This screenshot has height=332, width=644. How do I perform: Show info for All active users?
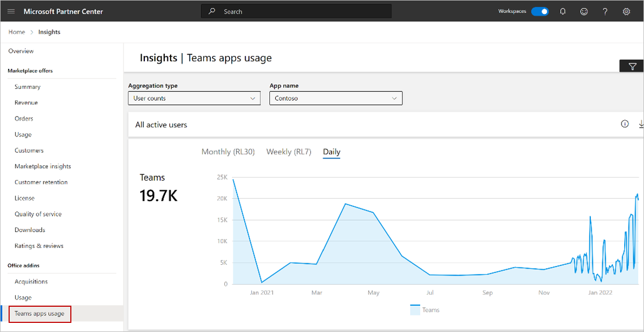[625, 124]
